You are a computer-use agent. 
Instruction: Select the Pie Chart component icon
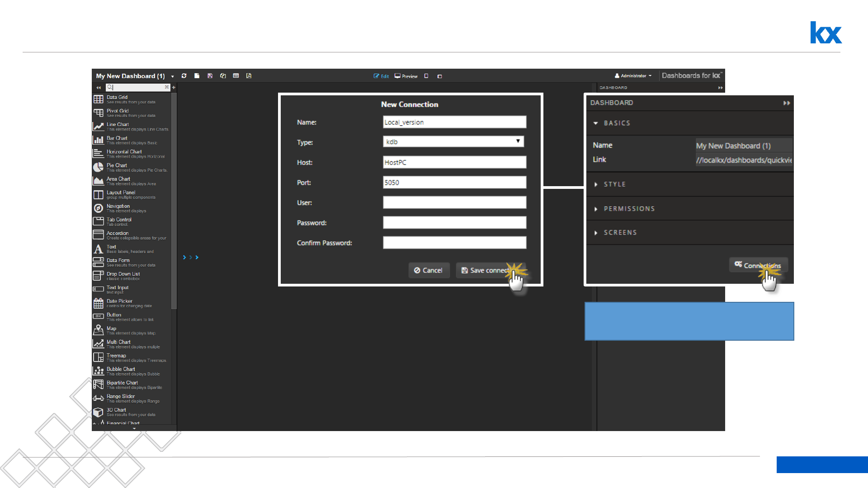(x=98, y=167)
